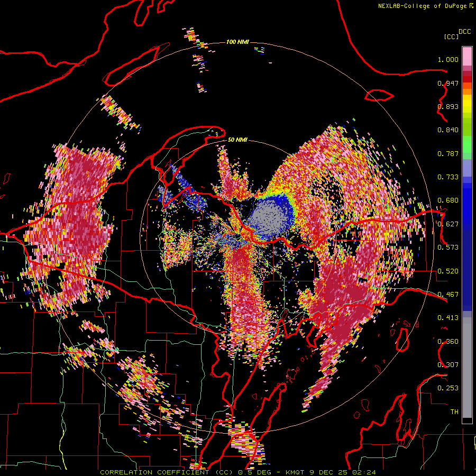Click the 0.573 legend value

[x=448, y=248]
